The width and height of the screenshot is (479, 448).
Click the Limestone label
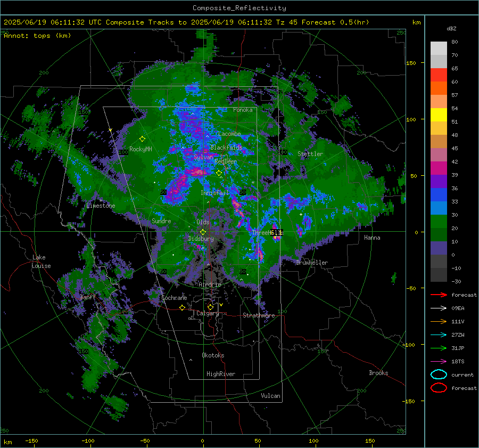coord(101,206)
